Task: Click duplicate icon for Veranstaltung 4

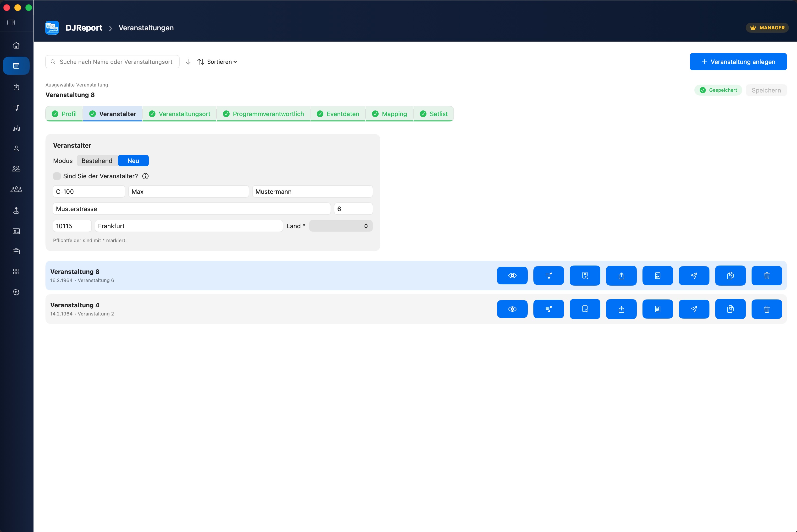Action: [730, 309]
